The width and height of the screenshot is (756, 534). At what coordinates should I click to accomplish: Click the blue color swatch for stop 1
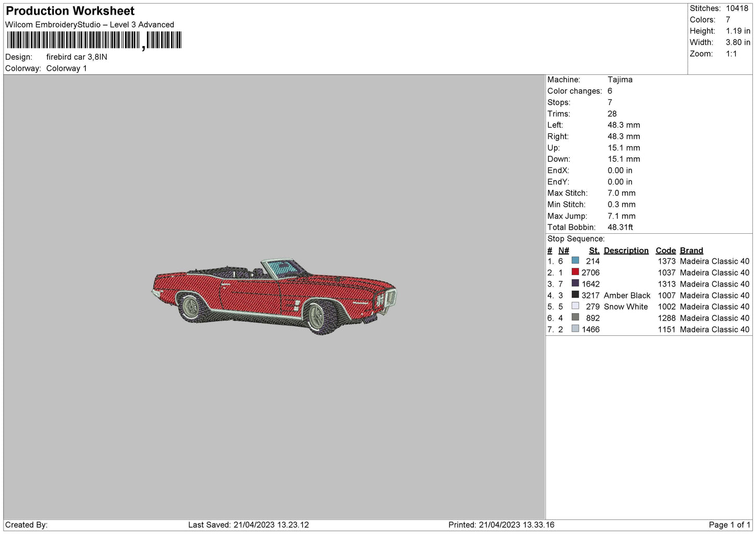[x=576, y=260]
